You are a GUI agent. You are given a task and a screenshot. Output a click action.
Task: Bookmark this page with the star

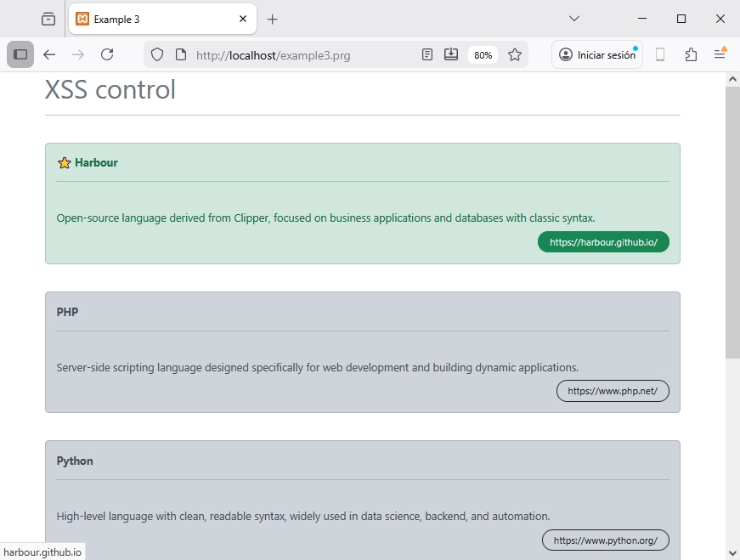(x=515, y=54)
